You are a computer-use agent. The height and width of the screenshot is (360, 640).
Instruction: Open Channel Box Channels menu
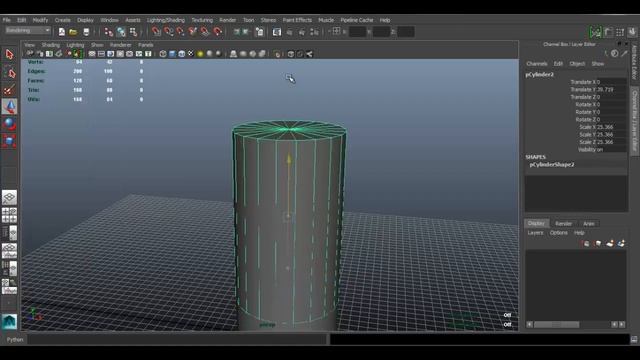[537, 64]
